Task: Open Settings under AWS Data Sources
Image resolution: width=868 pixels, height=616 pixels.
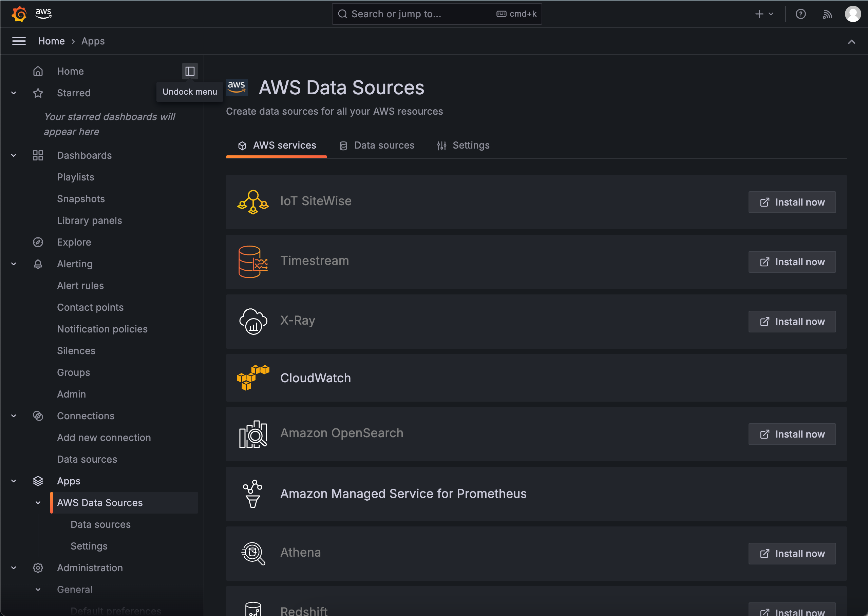Action: click(x=89, y=546)
